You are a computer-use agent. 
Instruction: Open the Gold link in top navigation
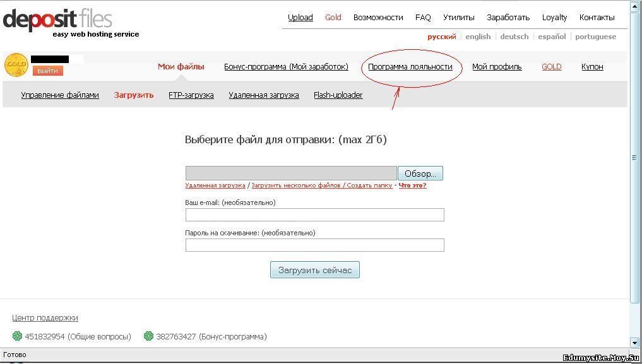pyautogui.click(x=333, y=18)
